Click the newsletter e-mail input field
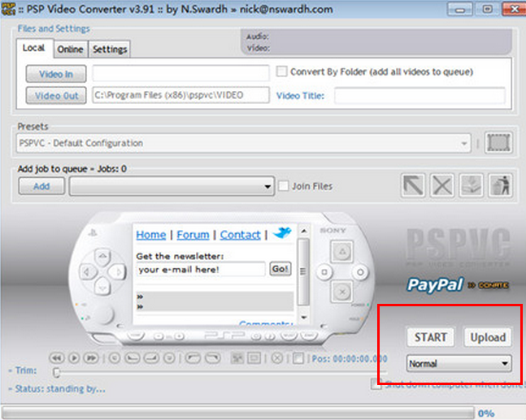 (x=201, y=269)
